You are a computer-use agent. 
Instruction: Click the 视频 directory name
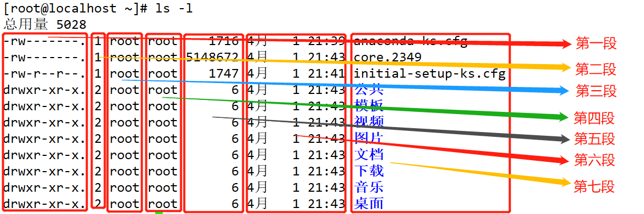coord(369,122)
